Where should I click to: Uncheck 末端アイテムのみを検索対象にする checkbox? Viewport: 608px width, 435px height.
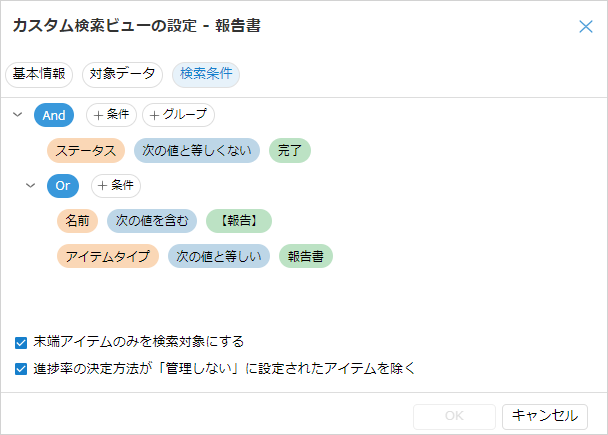(x=21, y=342)
